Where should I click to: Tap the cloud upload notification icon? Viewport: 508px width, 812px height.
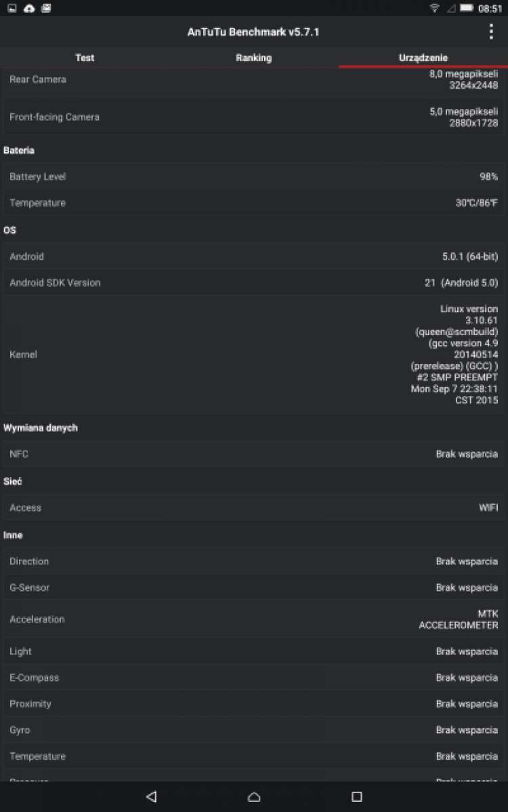coord(29,8)
